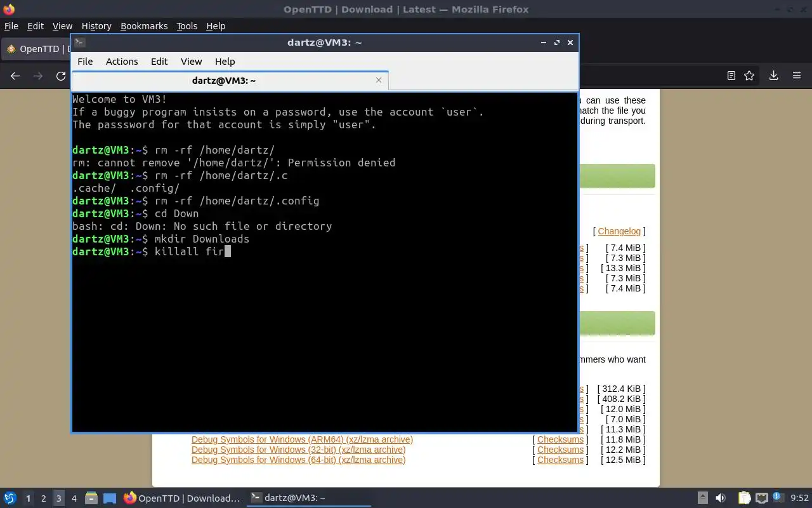The image size is (812, 508).
Task: Click the terminal window icon in title bar
Action: click(79, 43)
